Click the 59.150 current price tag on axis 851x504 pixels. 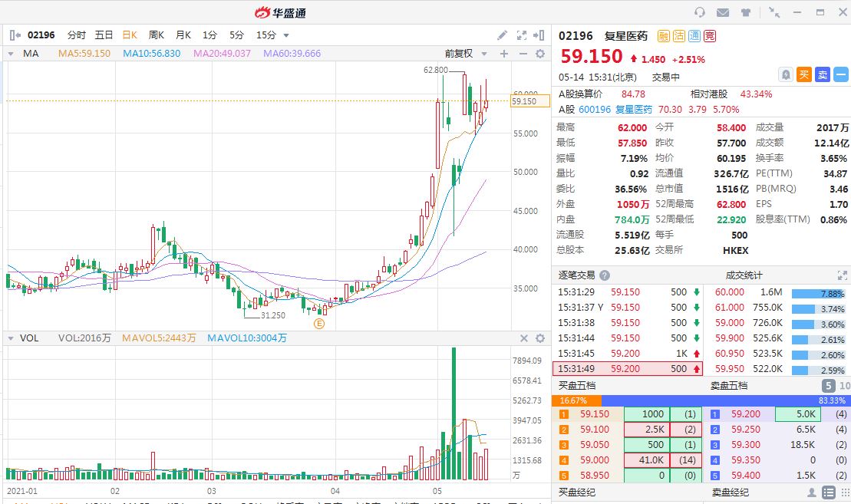click(x=530, y=101)
